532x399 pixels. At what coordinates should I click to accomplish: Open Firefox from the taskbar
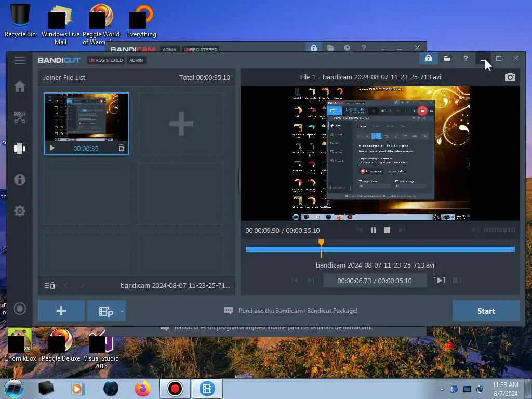[143, 389]
